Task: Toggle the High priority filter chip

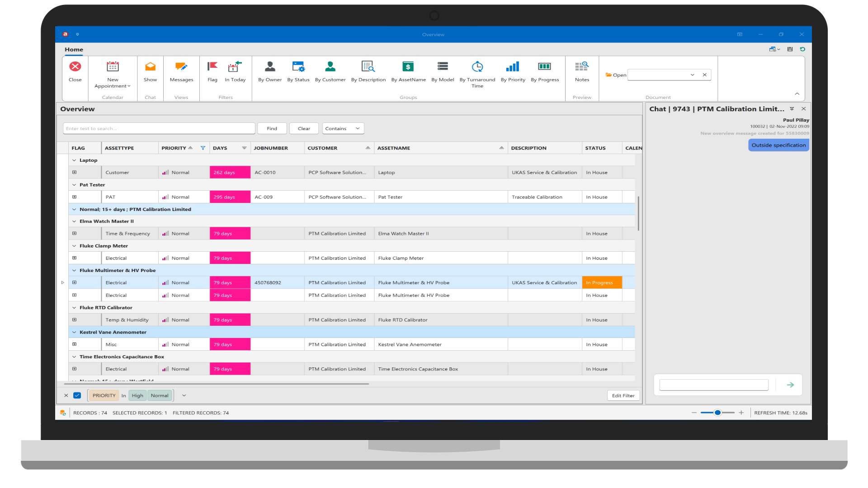Action: (137, 395)
